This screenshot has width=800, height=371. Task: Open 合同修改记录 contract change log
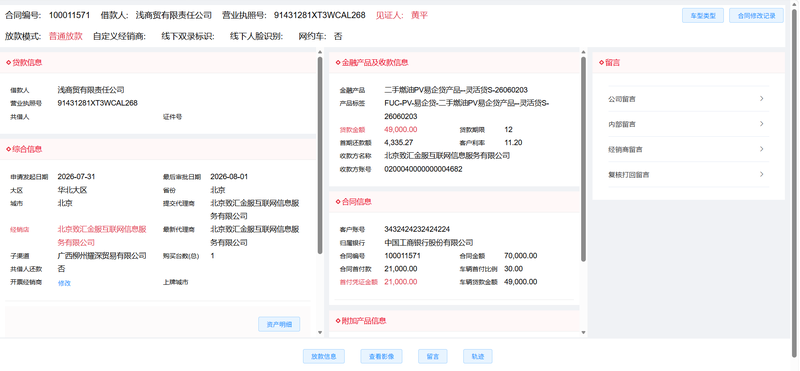[x=756, y=16]
